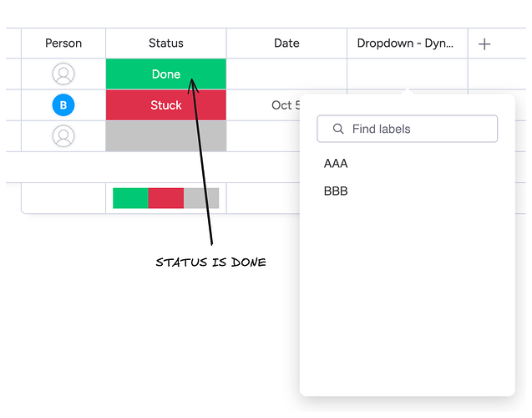
Task: Click the empty date cell in Done row
Action: click(x=286, y=74)
